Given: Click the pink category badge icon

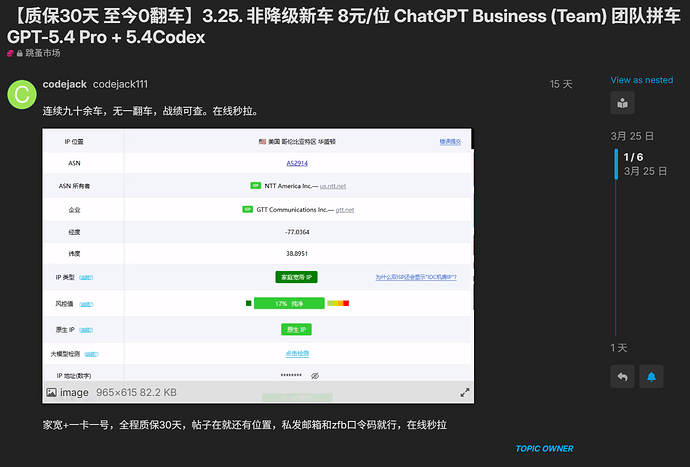Looking at the screenshot, I should pos(10,54).
